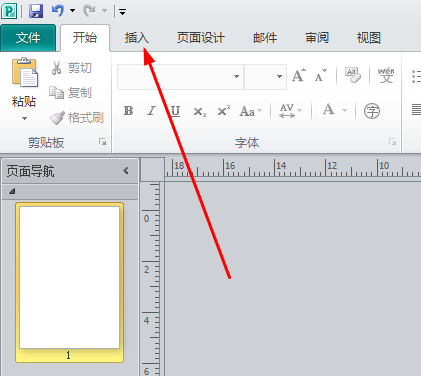
Task: Toggle underline formatting
Action: point(175,111)
